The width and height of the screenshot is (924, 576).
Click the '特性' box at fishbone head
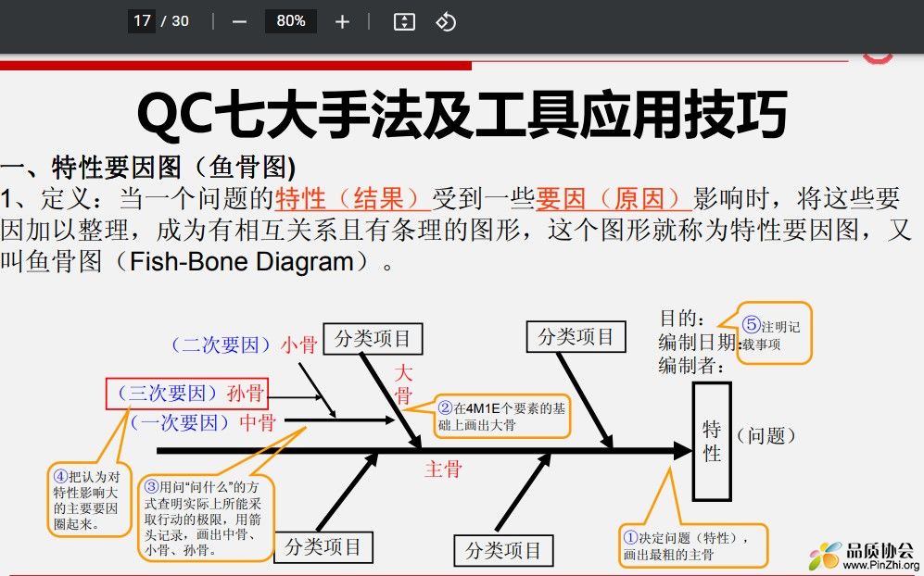[712, 442]
